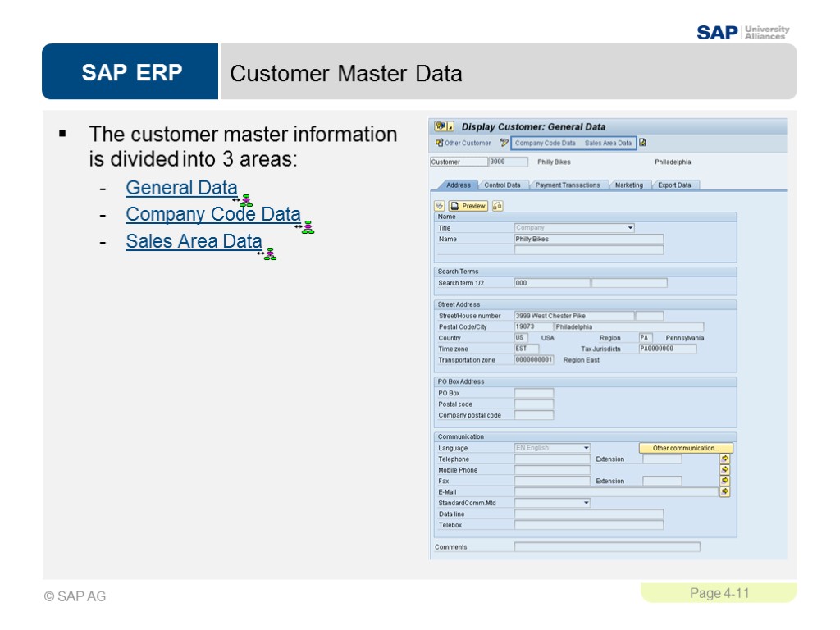840x630 pixels.
Task: Click the services-for-object icon in the title bar
Action: click(x=440, y=126)
